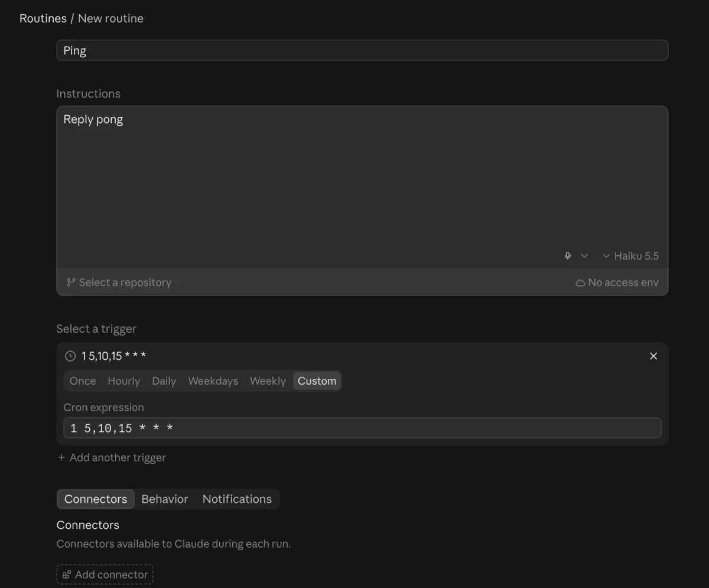
Task: Click inside the Instructions text area
Action: click(x=362, y=187)
